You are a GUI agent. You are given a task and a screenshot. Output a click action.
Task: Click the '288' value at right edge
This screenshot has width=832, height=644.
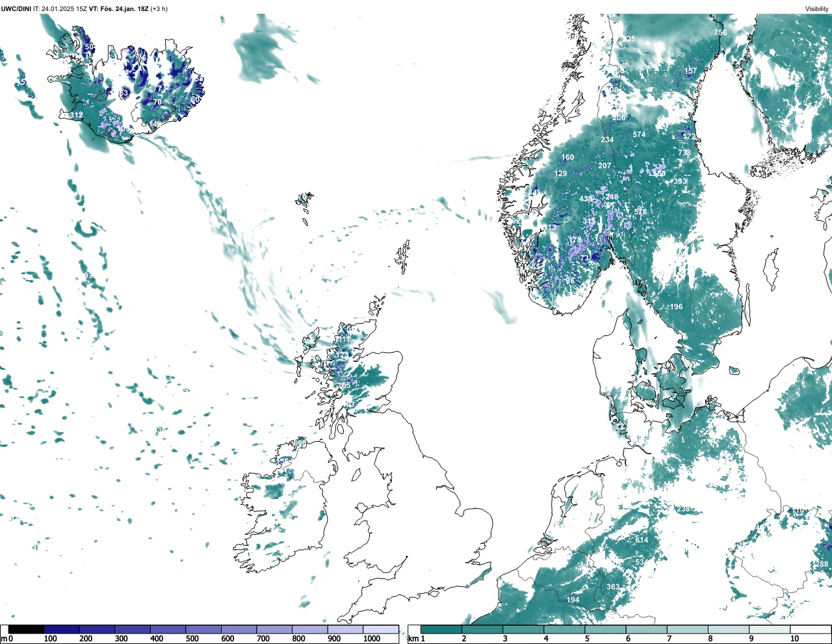tap(822, 564)
